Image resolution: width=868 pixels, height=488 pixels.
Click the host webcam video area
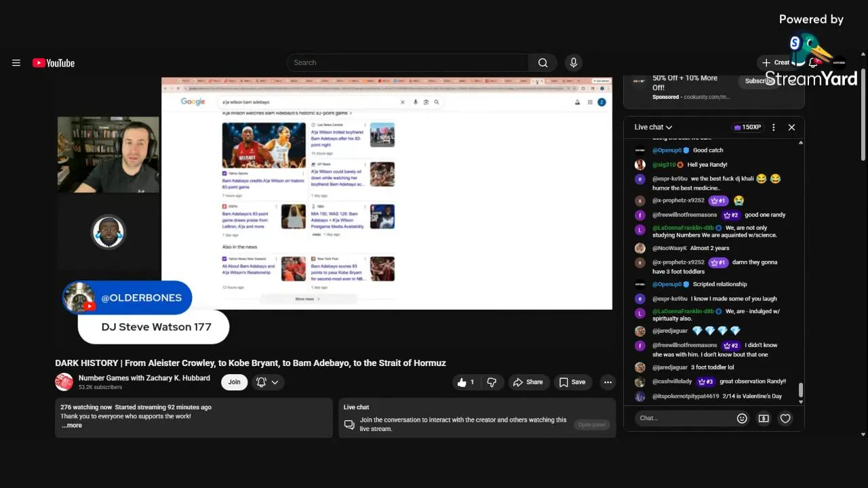coord(108,155)
